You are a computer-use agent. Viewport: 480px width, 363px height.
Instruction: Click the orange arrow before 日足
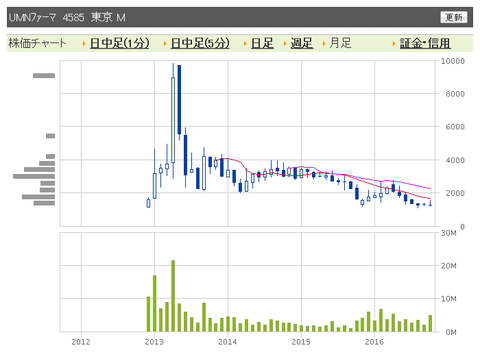(245, 43)
